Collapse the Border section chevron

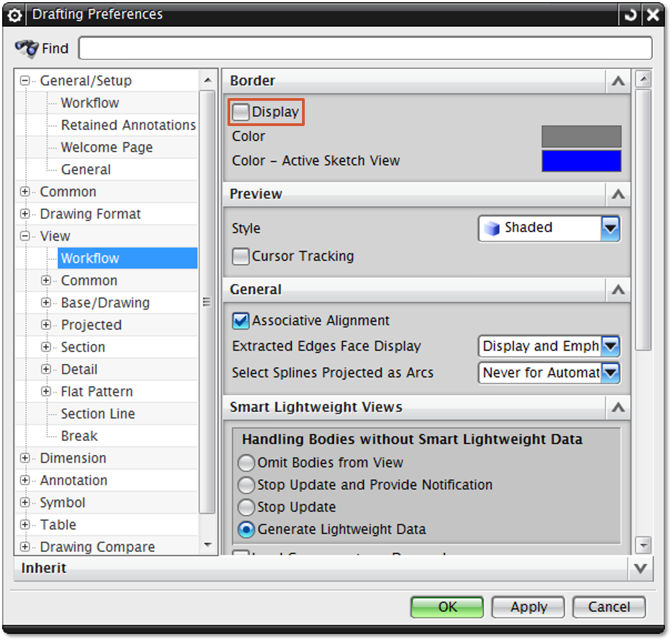[618, 81]
